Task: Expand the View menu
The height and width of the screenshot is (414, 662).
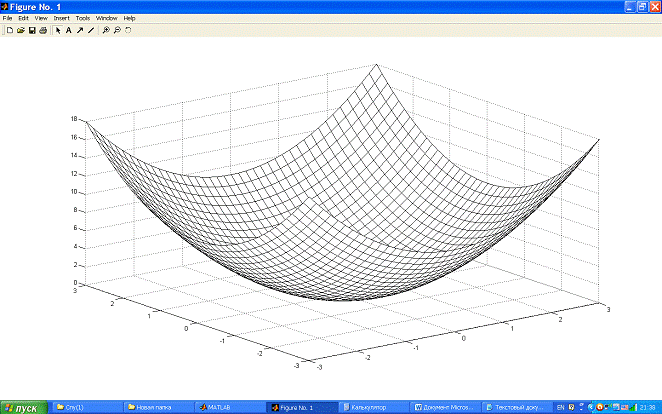Action: pos(40,18)
